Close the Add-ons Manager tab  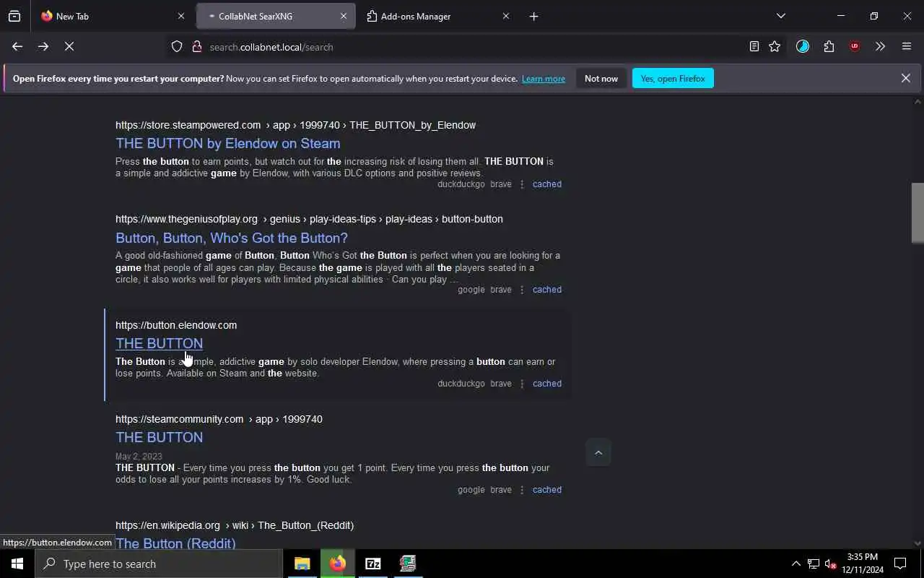[506, 16]
